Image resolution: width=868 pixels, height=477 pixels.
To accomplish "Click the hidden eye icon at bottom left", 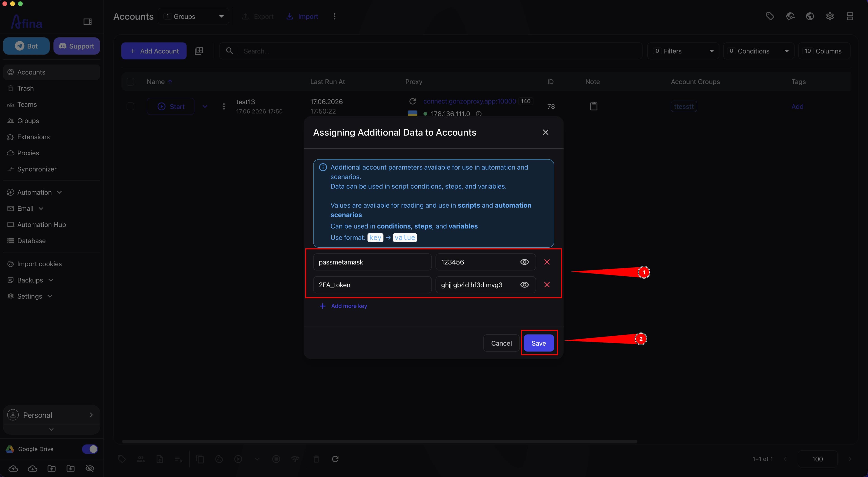I will [90, 469].
